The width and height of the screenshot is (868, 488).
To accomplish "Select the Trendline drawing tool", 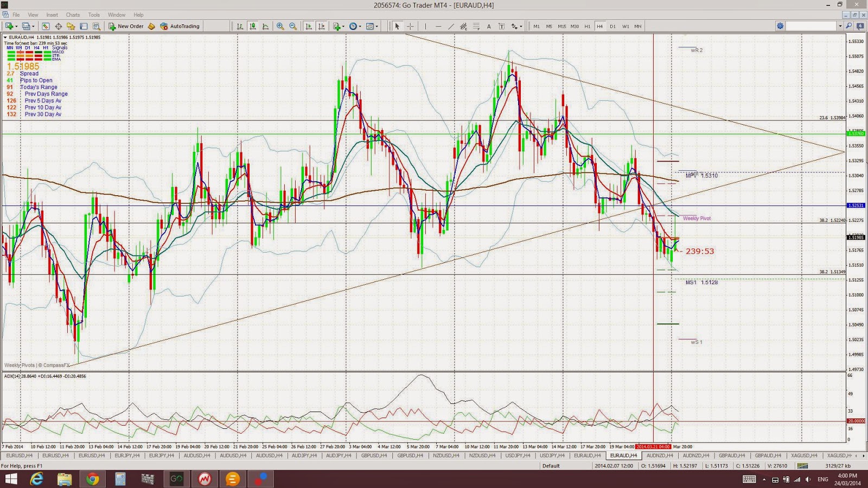I will tap(451, 26).
